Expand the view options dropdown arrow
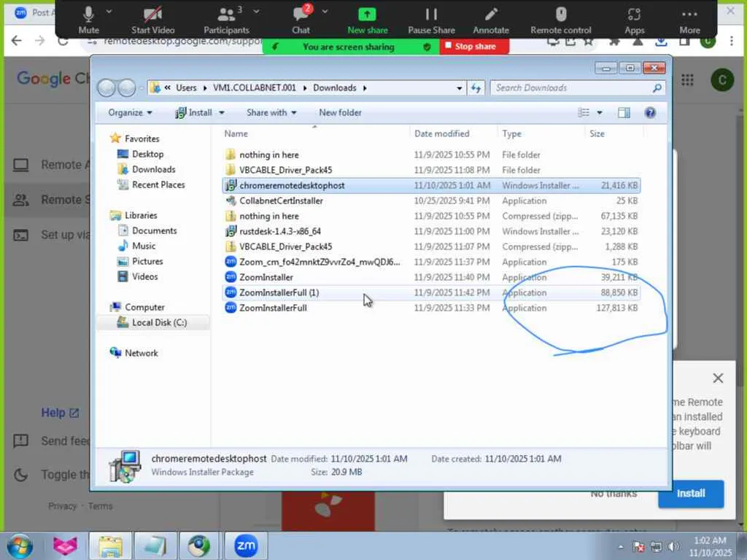This screenshot has width=747, height=560. click(x=600, y=113)
